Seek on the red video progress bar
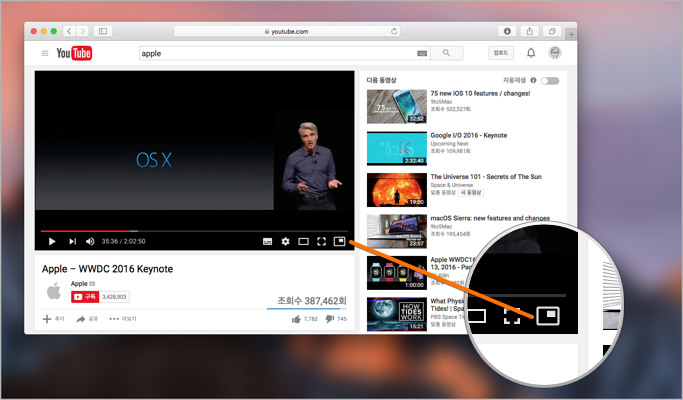The height and width of the screenshot is (400, 683). point(194,231)
